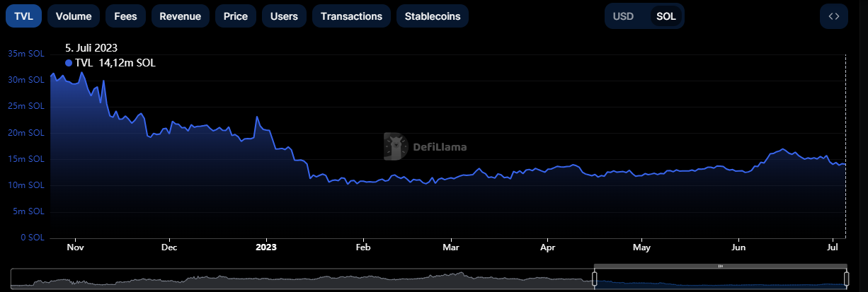Open the Users tab
Viewport: 868px width, 292px height.
click(x=284, y=16)
